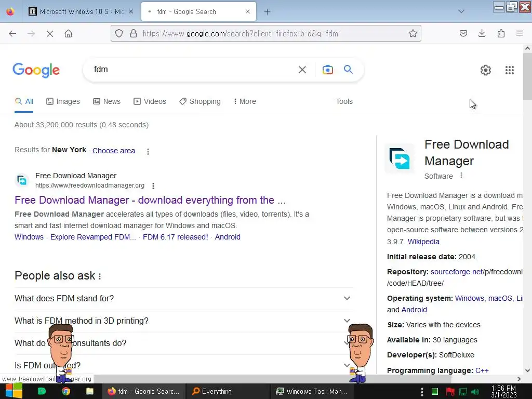This screenshot has height=399, width=532.
Task: Open the extensions puzzle icon
Action: click(501, 33)
